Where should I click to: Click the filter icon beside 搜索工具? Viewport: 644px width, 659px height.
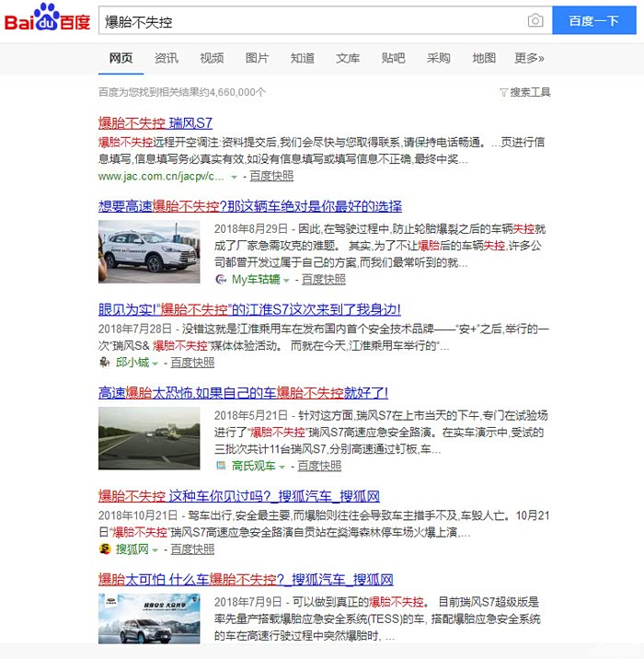[x=503, y=92]
